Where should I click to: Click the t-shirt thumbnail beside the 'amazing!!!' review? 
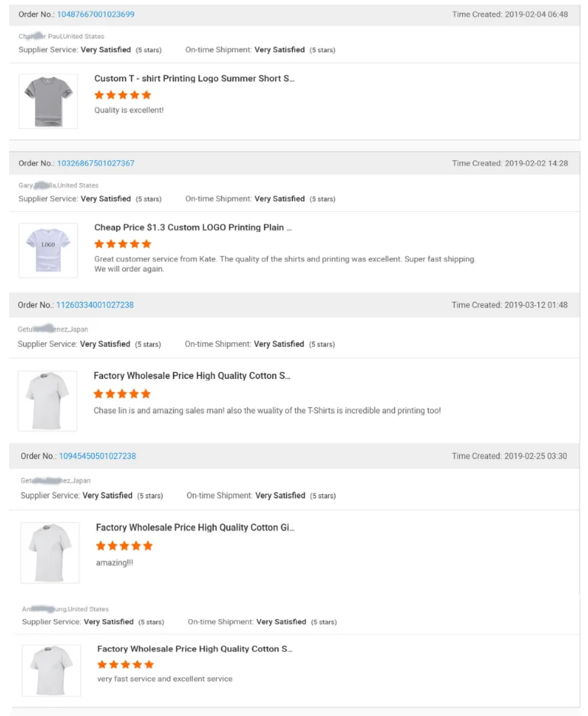pyautogui.click(x=50, y=552)
